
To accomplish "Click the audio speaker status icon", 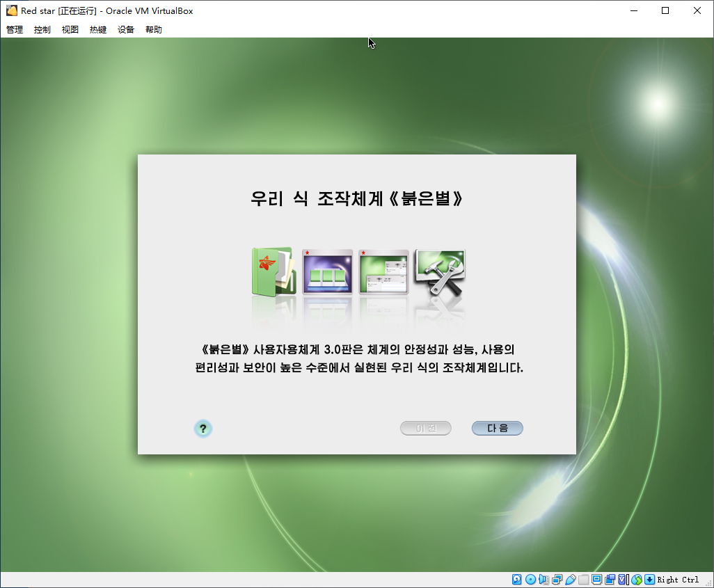I will click(544, 580).
